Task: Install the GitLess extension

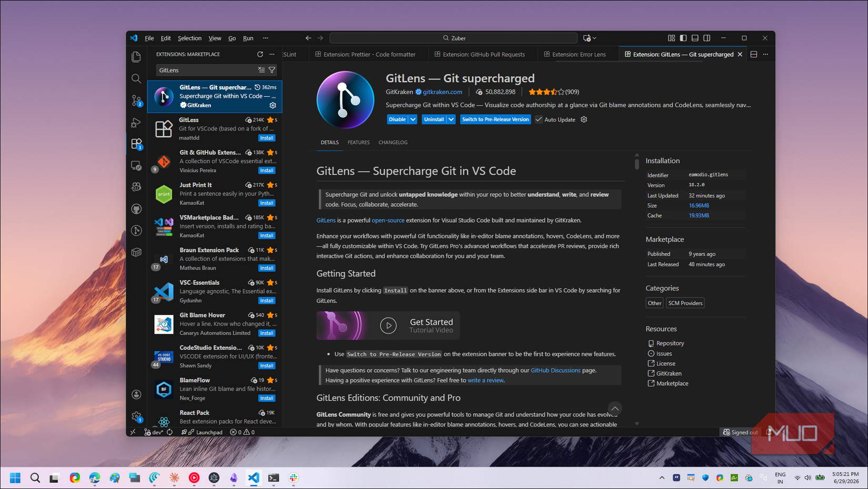Action: (x=267, y=138)
